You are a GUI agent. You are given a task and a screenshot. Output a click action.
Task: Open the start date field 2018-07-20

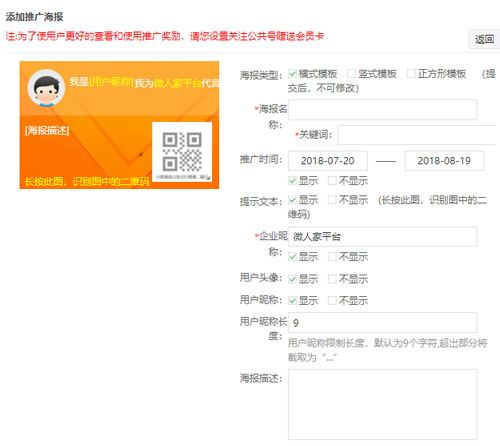[x=328, y=161]
